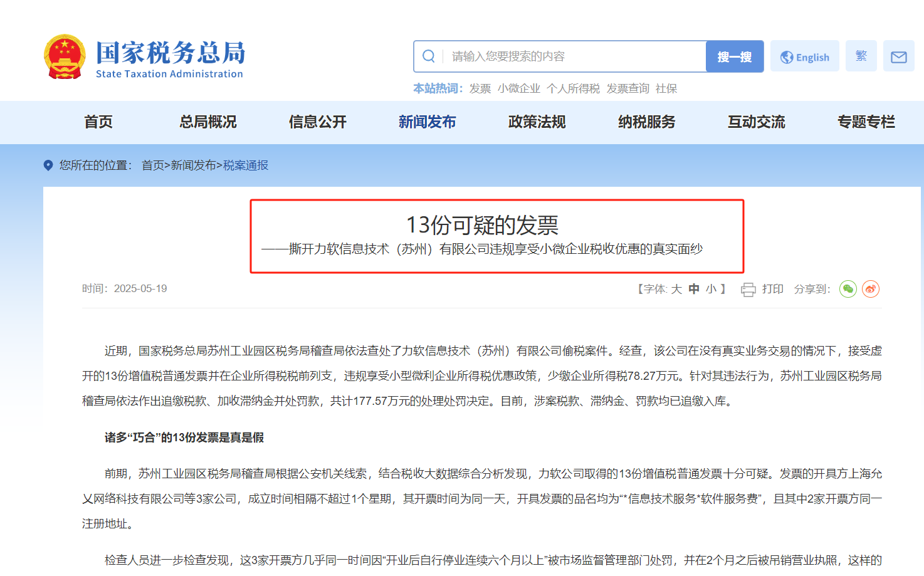924x576 pixels.
Task: Switch site language to English
Action: [x=805, y=56]
